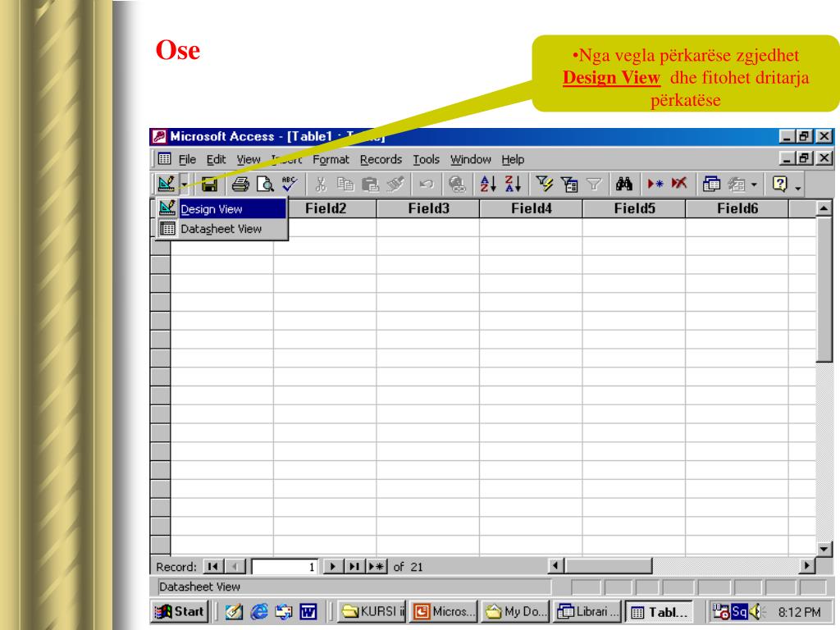Screen dimensions: 840x630
Task: Switch to KURSI taskbar window
Action: tap(372, 611)
